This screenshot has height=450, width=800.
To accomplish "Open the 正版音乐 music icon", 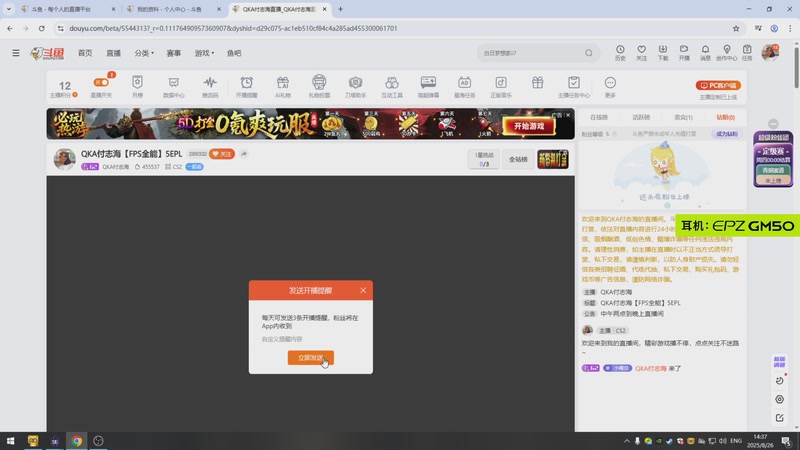I will tap(501, 82).
